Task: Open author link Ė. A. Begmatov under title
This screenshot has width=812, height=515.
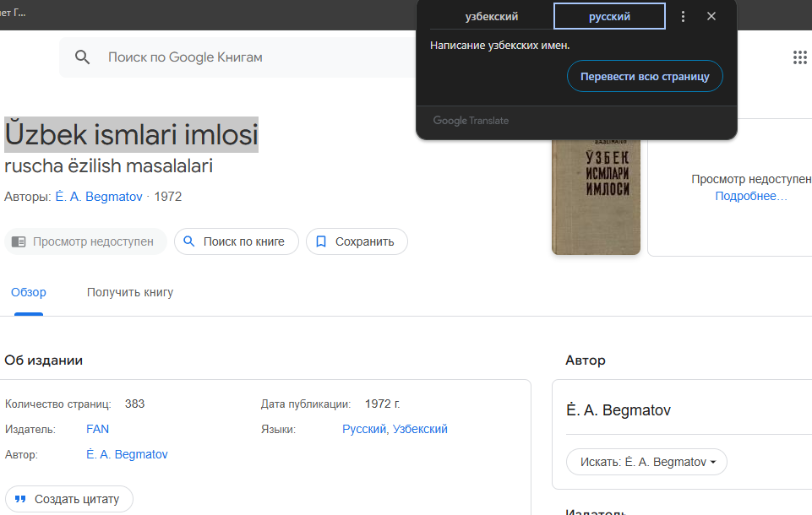Action: pos(99,197)
